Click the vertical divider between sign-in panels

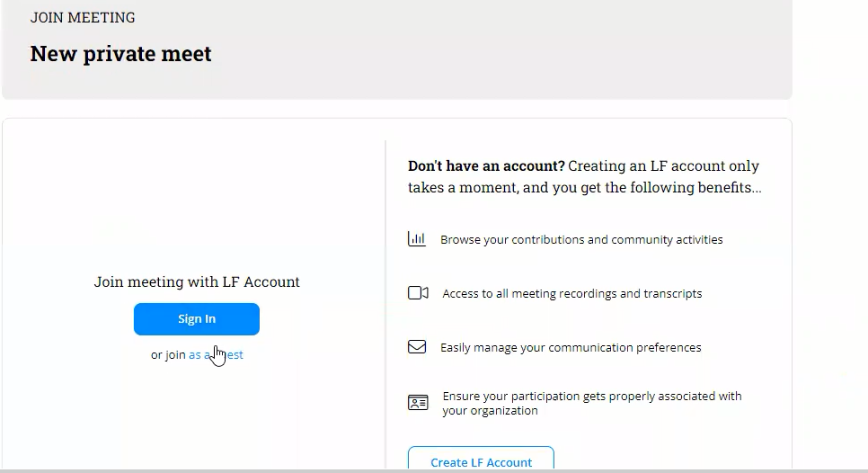(385, 306)
